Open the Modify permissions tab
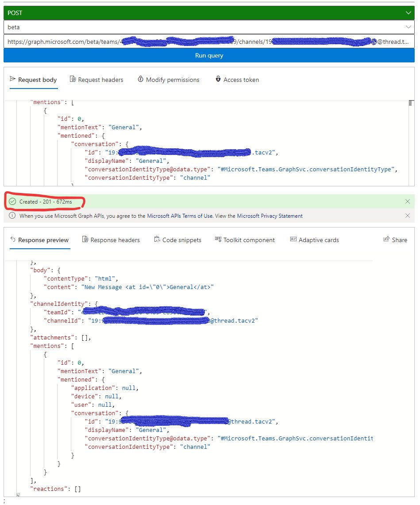The width and height of the screenshot is (420, 505). [169, 80]
